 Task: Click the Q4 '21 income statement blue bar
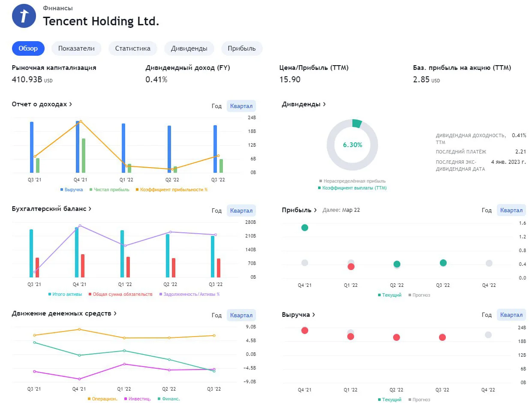click(x=78, y=147)
